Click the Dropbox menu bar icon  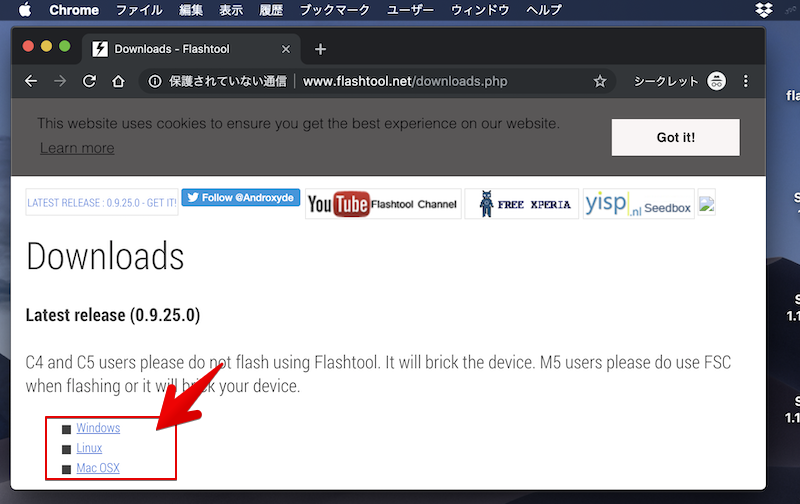point(767,10)
